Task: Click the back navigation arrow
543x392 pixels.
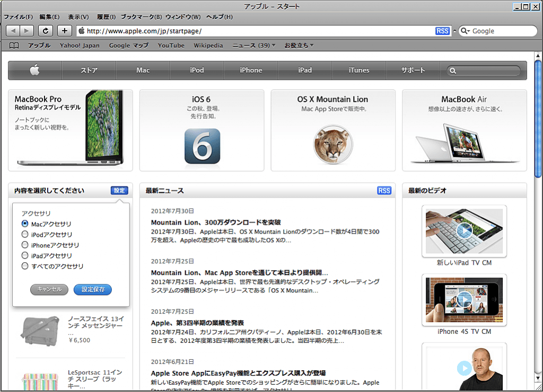Action: [13, 31]
